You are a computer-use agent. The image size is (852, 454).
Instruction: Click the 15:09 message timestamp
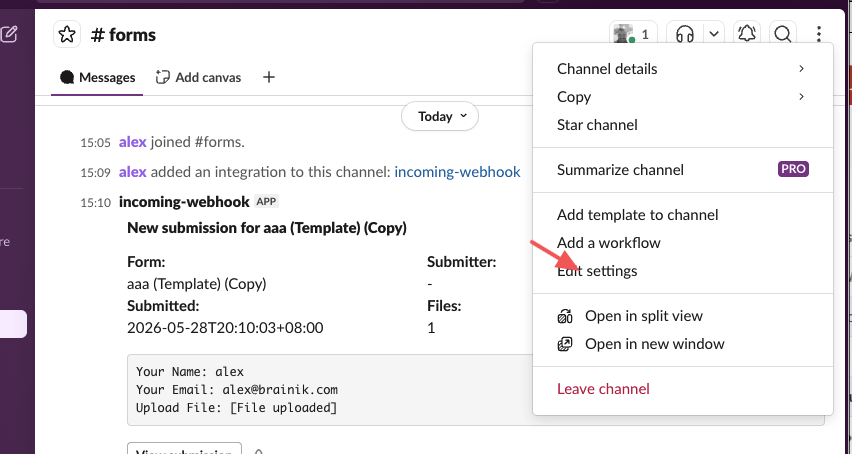coord(96,173)
